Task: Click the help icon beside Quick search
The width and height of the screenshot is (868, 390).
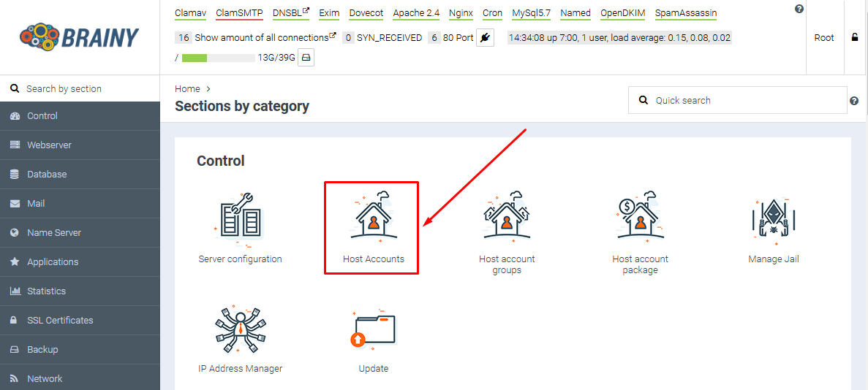Action: [x=853, y=101]
